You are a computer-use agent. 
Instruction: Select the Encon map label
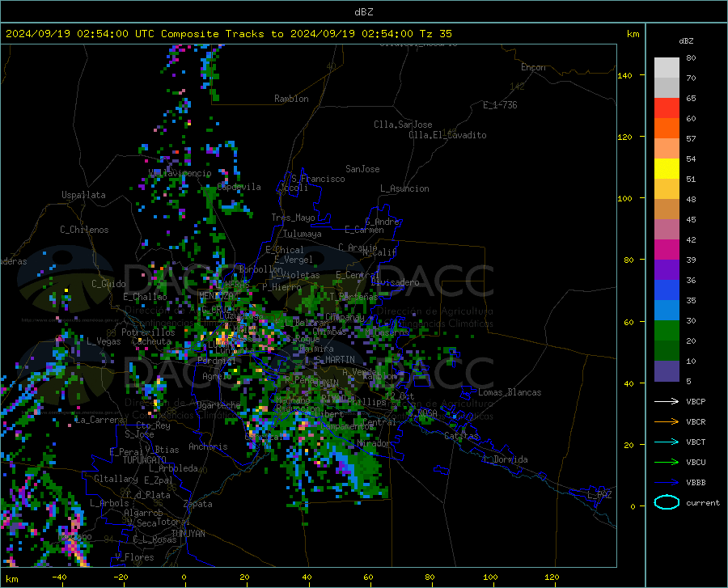tap(533, 67)
